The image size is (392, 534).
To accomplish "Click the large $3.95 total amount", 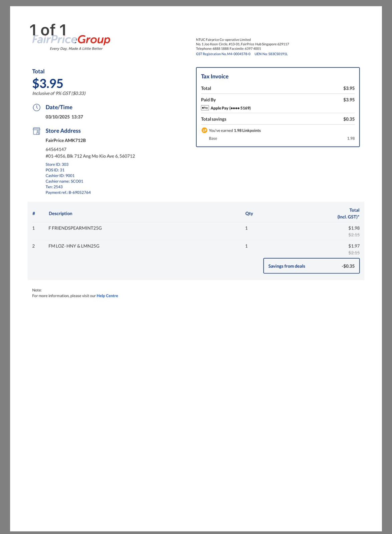I will point(48,83).
